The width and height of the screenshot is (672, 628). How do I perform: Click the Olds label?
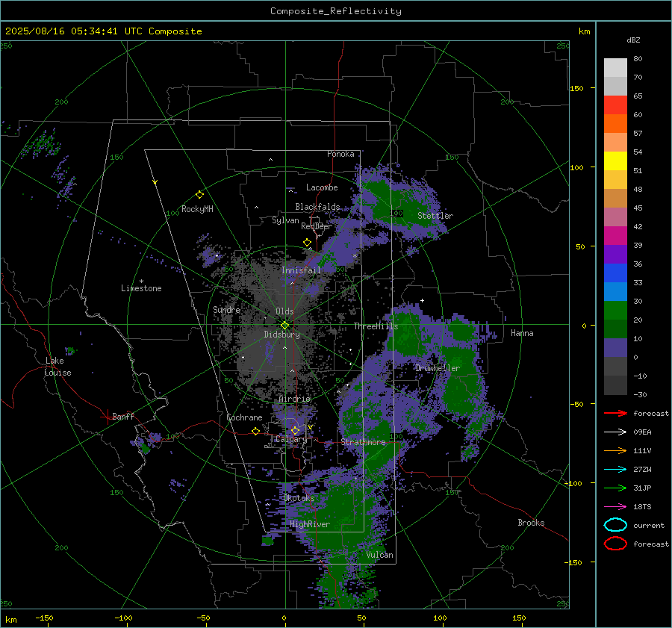point(284,311)
